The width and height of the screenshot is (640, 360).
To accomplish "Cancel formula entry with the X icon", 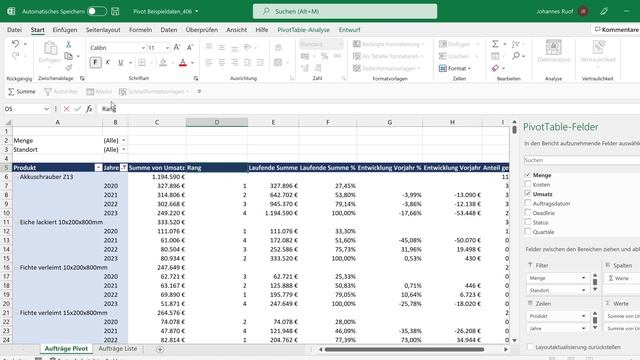I will click(66, 109).
